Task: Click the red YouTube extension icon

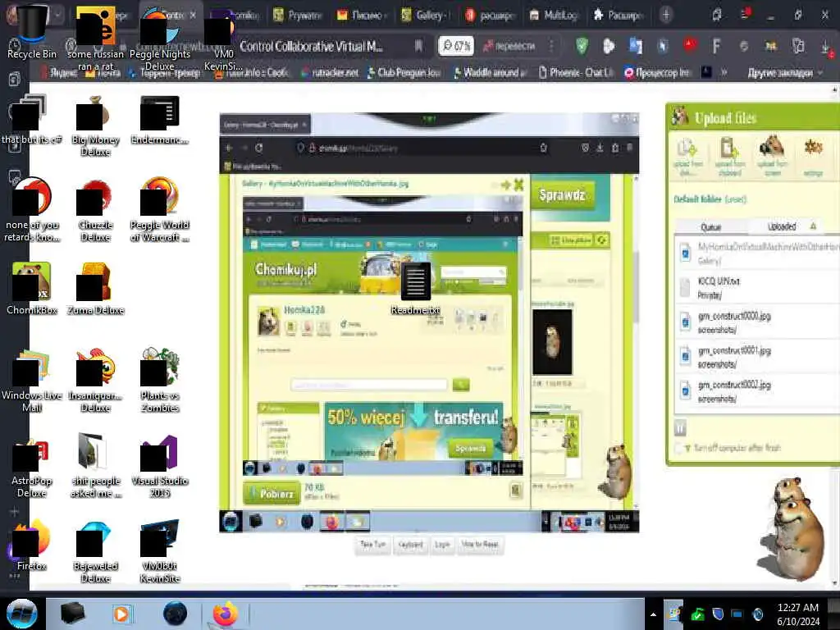Action: pos(690,45)
